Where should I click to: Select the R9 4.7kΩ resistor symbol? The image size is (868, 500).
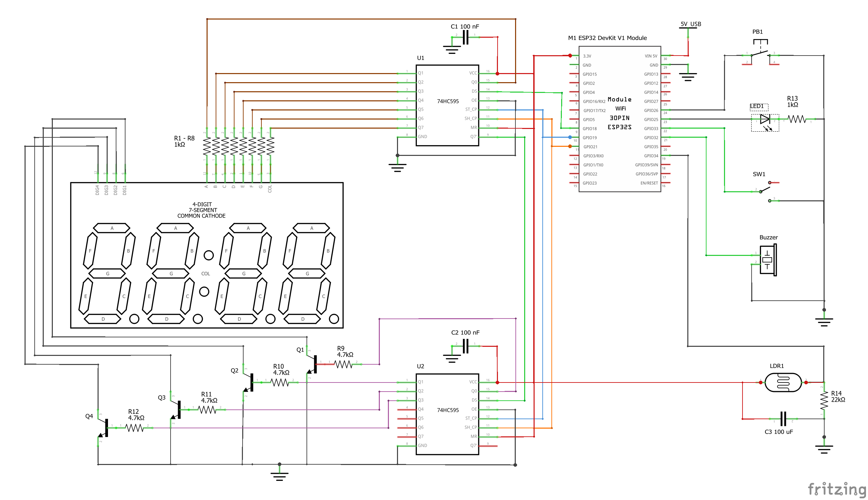[x=343, y=364]
